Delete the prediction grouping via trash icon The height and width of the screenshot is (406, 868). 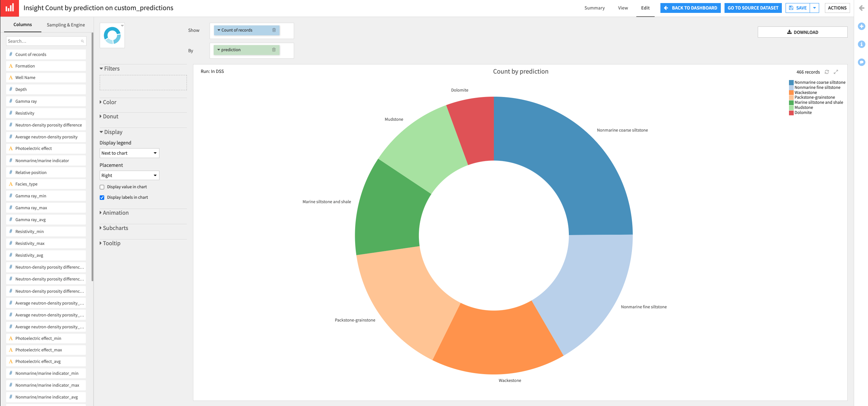click(274, 50)
